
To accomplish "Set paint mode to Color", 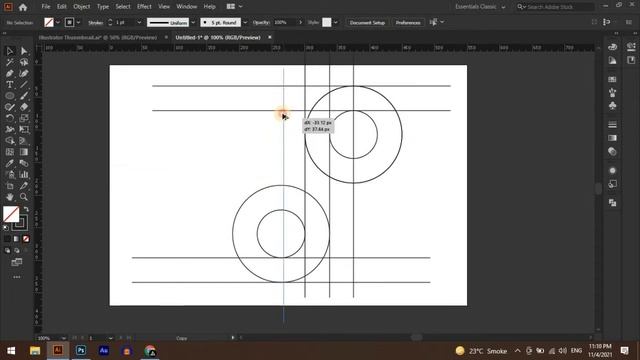I will pyautogui.click(x=7, y=239).
